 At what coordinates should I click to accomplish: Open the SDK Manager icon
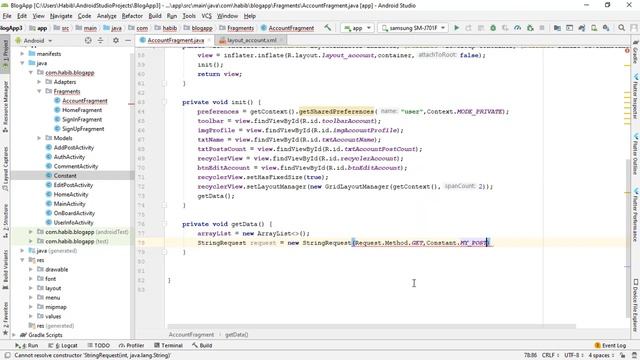[x=606, y=28]
